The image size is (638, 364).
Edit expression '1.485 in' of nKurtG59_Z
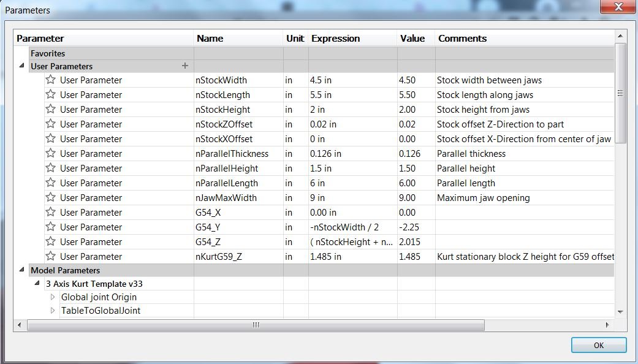click(x=352, y=256)
